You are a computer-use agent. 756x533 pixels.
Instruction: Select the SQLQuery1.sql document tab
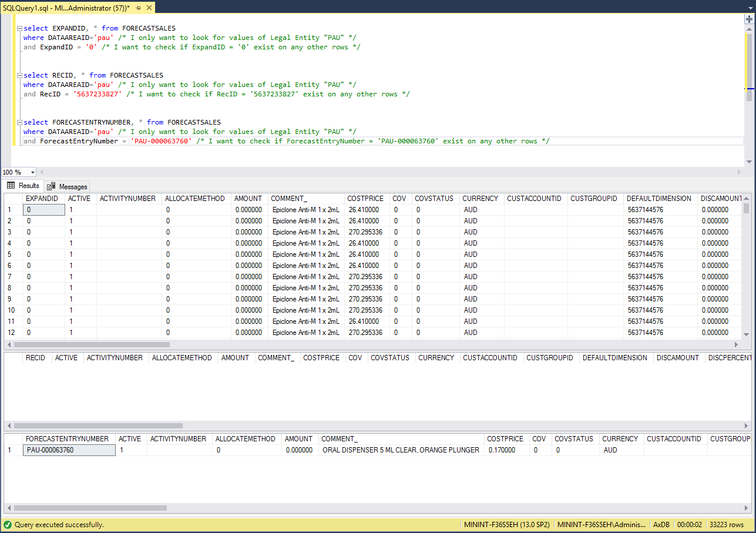pyautogui.click(x=66, y=9)
